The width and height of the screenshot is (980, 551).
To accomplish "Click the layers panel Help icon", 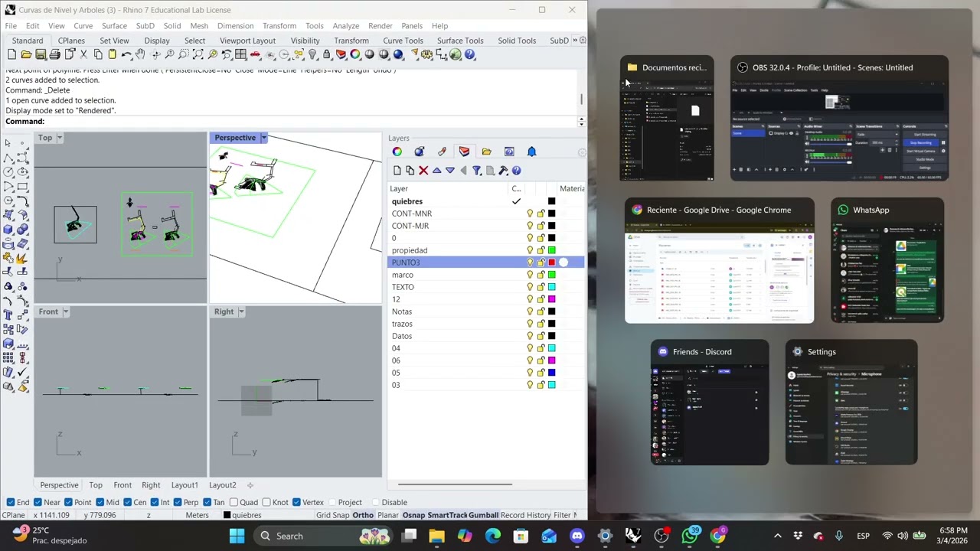I will pyautogui.click(x=516, y=171).
